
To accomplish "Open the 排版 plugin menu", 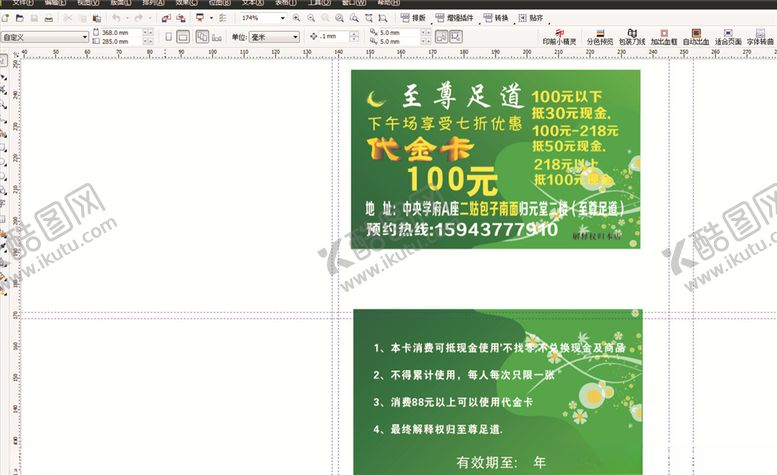I will click(413, 18).
